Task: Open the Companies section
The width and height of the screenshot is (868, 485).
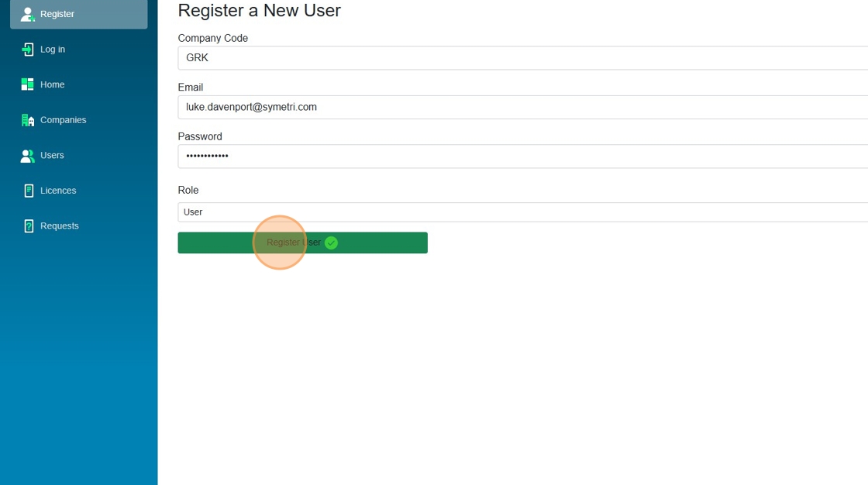Action: [63, 120]
